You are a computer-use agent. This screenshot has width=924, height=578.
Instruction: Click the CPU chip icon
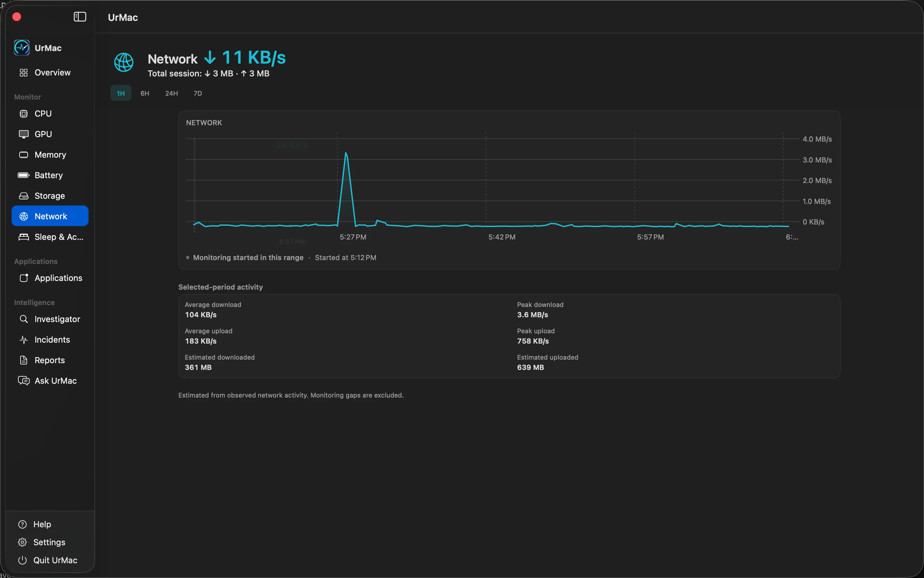[24, 114]
